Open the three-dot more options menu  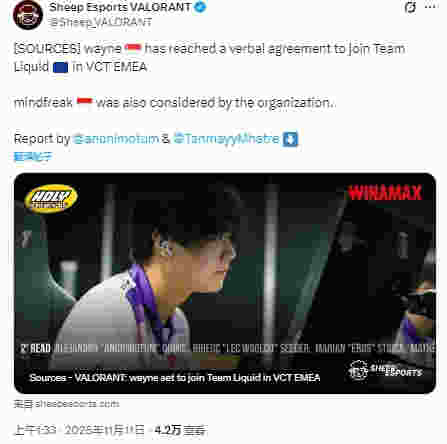coord(431,7)
